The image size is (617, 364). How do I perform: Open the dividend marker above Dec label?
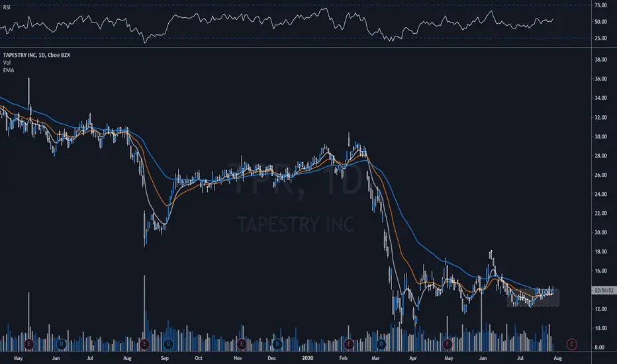pyautogui.click(x=277, y=344)
